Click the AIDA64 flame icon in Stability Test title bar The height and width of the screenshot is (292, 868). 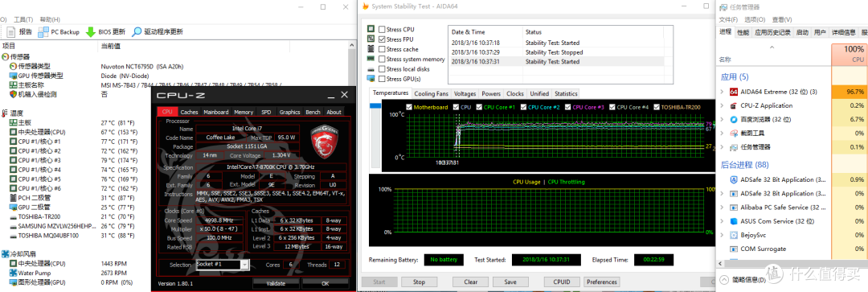coord(365,6)
